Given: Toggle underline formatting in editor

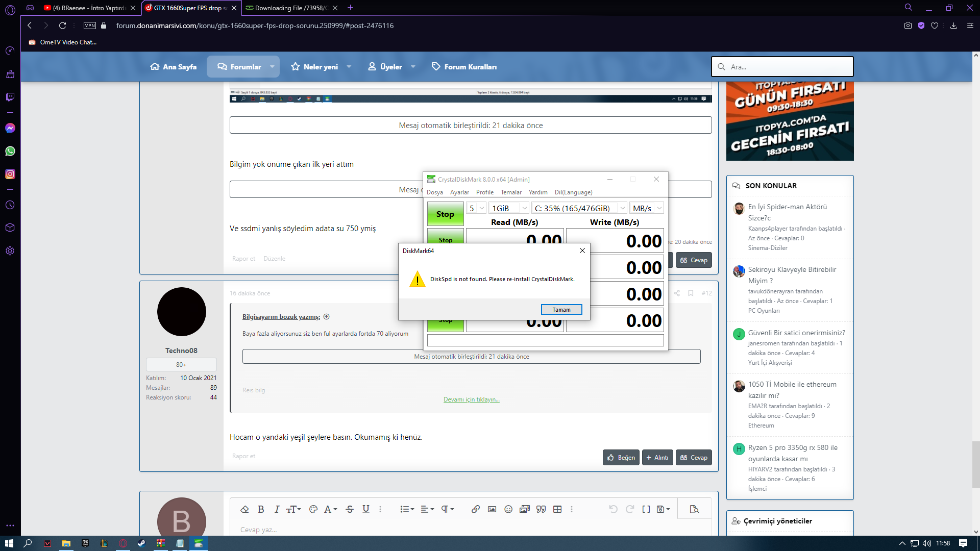Looking at the screenshot, I should point(366,509).
